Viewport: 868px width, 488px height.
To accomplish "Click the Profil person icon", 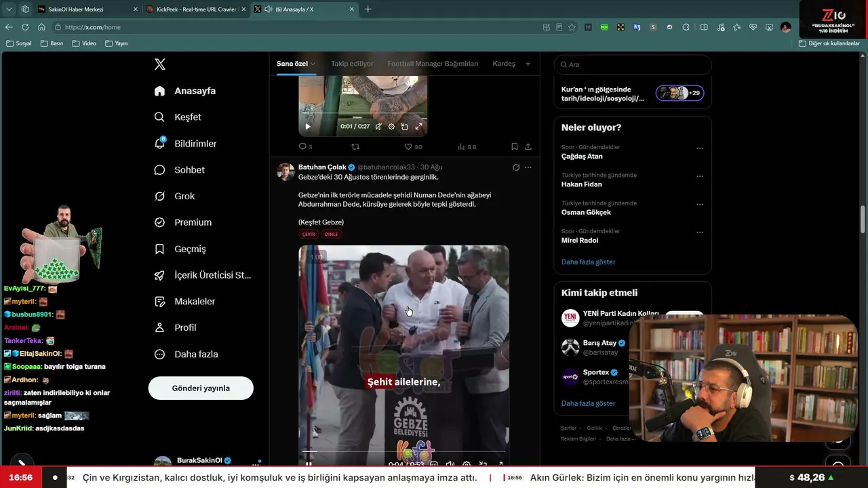I will coord(160,327).
